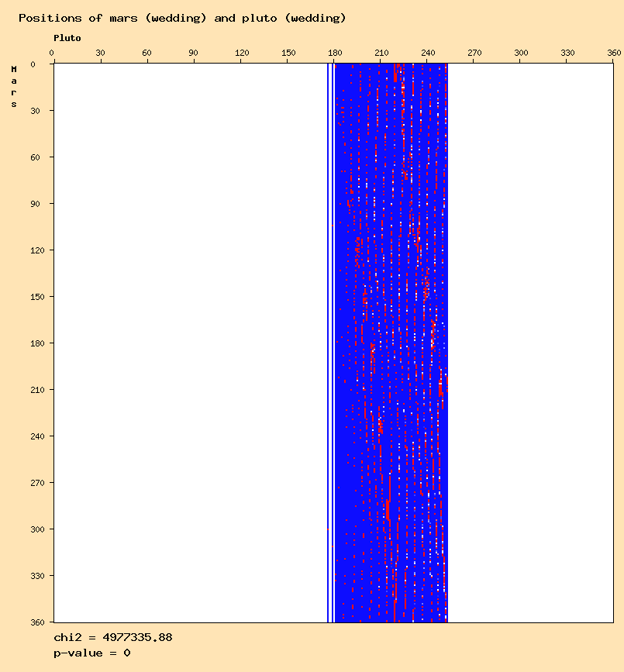Click the 180 tick on Pluto axis
This screenshot has height=672, width=624.
coord(335,53)
